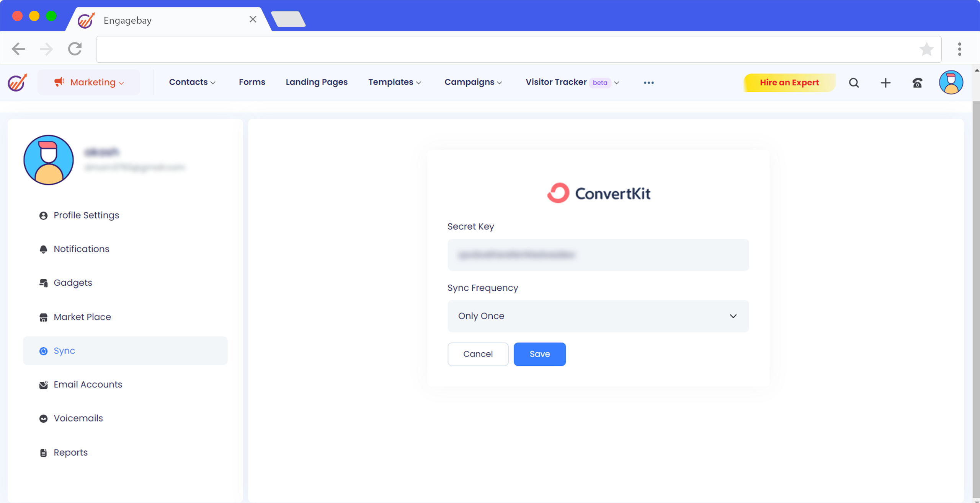
Task: Go to Forms
Action: (252, 82)
